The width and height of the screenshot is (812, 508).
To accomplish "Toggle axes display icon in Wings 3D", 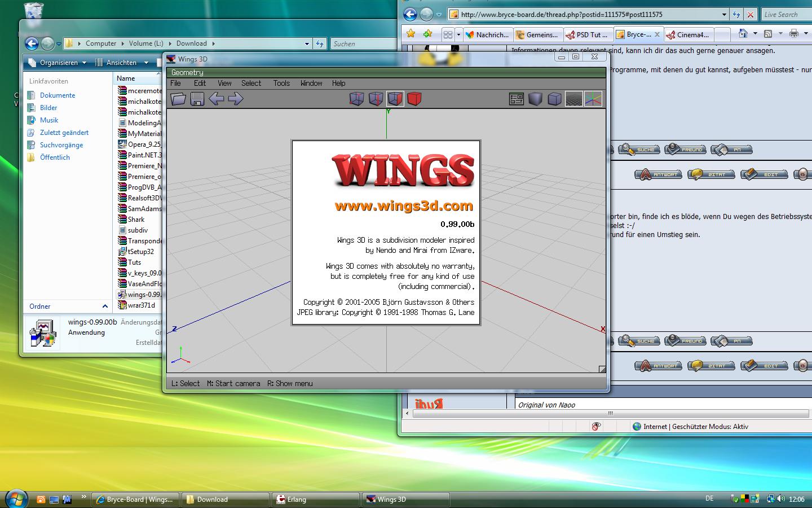I will [x=593, y=99].
